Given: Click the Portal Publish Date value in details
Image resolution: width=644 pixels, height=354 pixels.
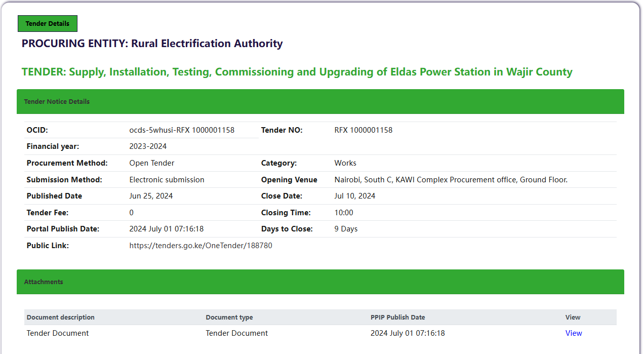Looking at the screenshot, I should point(167,229).
